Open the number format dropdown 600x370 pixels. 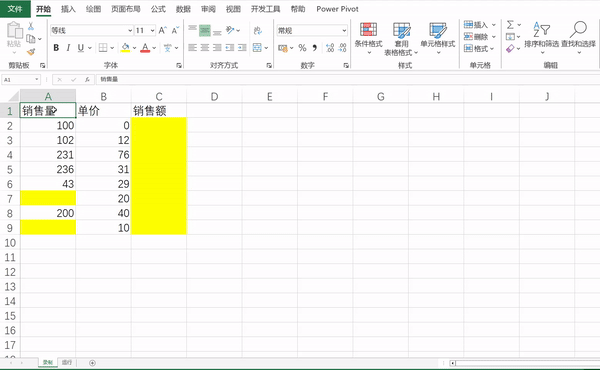point(344,30)
